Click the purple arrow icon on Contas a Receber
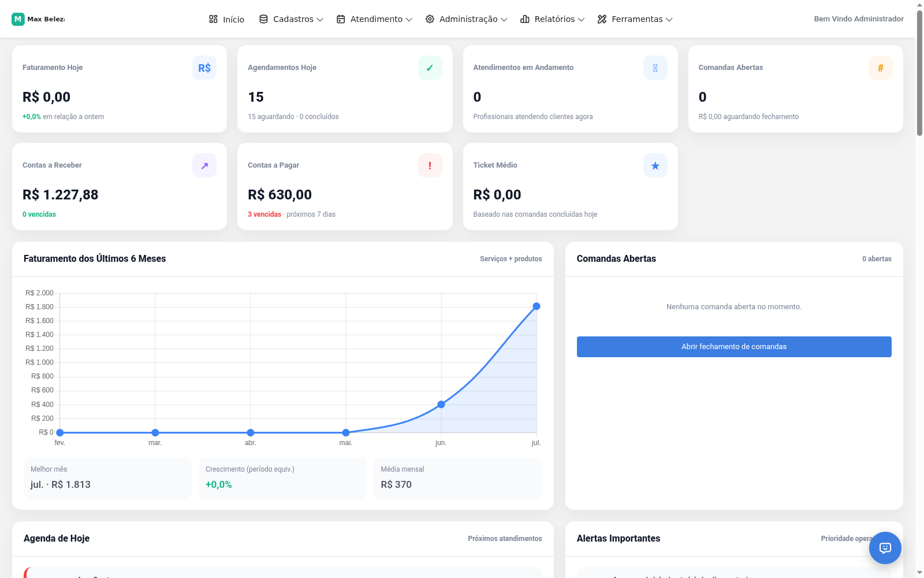The width and height of the screenshot is (924, 578). point(204,165)
